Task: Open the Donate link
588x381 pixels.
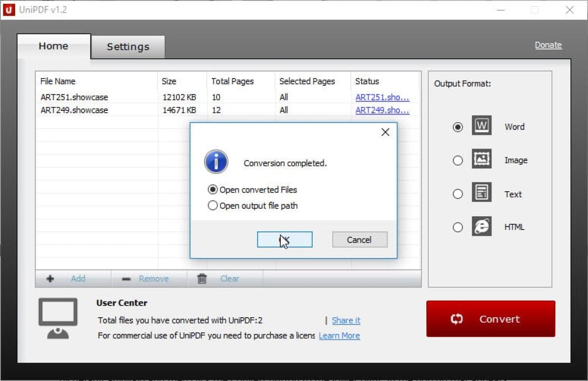Action: click(x=548, y=45)
